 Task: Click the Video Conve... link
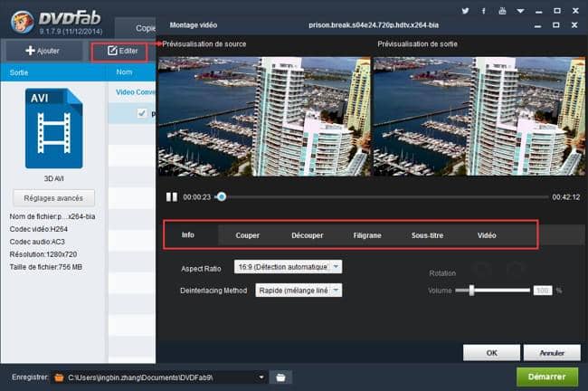(x=136, y=92)
